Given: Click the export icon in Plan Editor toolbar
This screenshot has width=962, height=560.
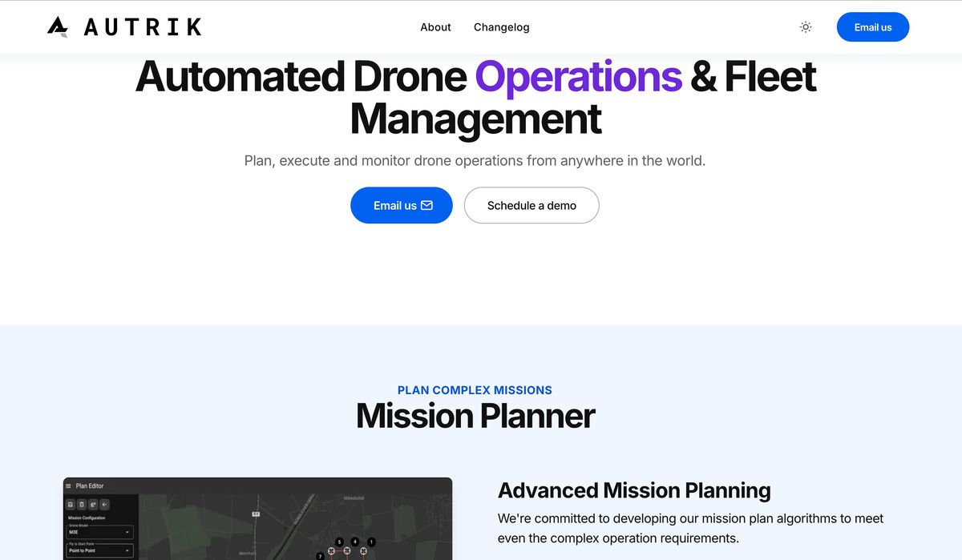Looking at the screenshot, I should pos(93,505).
